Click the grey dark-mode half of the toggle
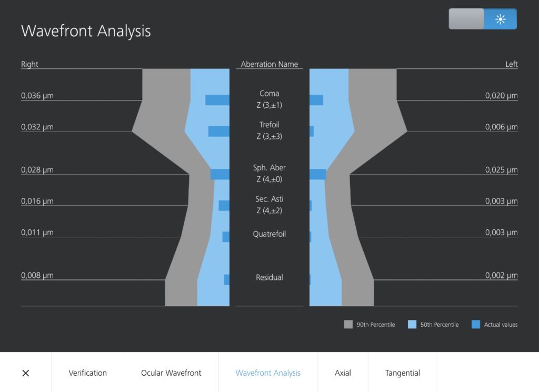539x392 pixels. 466,19
